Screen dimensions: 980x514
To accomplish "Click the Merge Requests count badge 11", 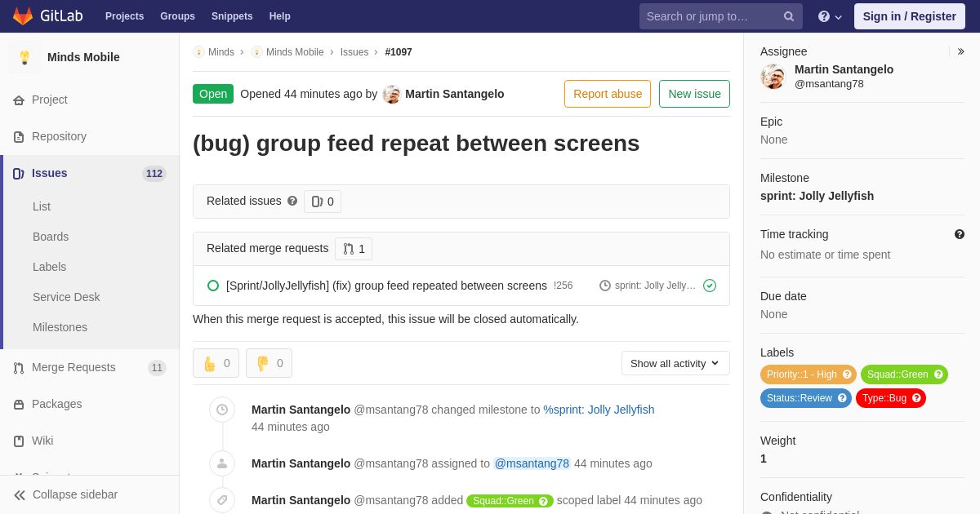I will pyautogui.click(x=157, y=368).
